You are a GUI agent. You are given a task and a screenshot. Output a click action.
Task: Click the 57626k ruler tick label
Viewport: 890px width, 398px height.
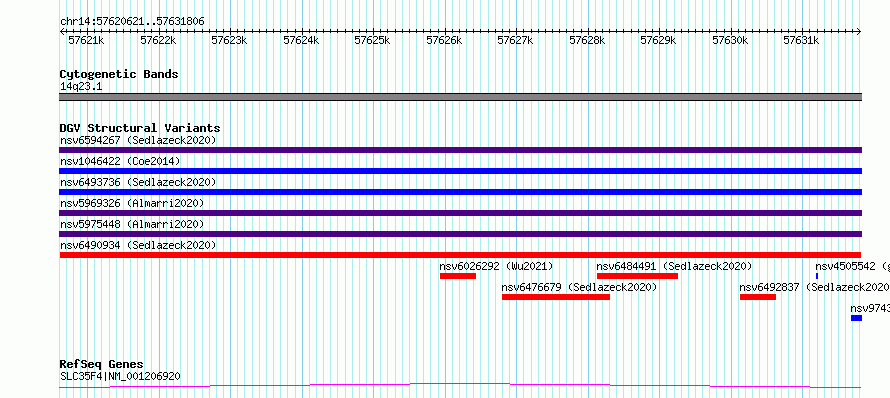pyautogui.click(x=444, y=41)
